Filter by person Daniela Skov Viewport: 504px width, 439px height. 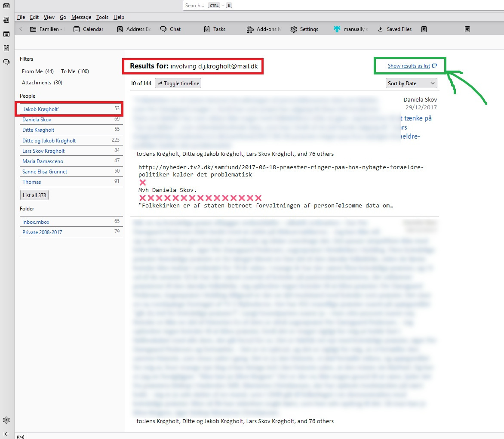click(71, 120)
